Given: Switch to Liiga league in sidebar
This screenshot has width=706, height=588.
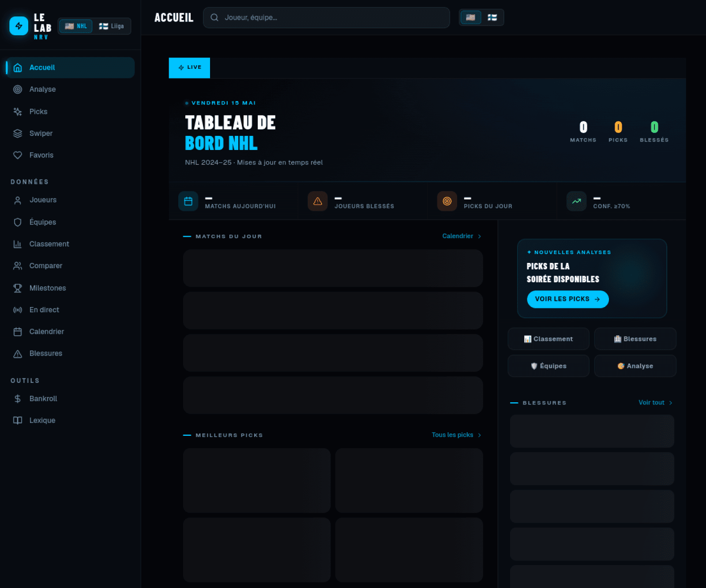Looking at the screenshot, I should tap(111, 26).
